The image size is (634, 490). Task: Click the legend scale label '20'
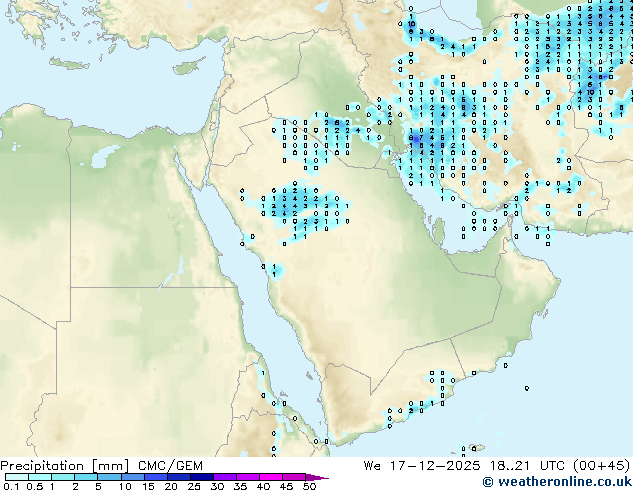tap(171, 486)
